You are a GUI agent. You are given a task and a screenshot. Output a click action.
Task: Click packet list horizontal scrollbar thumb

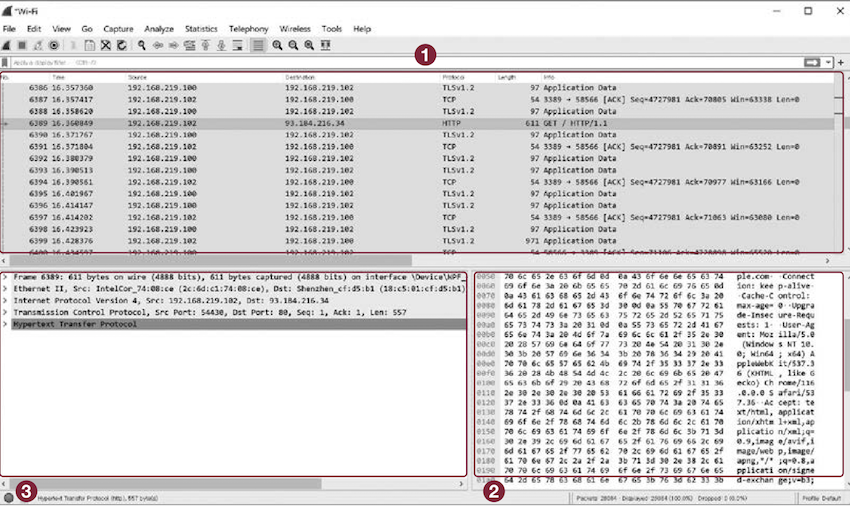click(x=210, y=261)
